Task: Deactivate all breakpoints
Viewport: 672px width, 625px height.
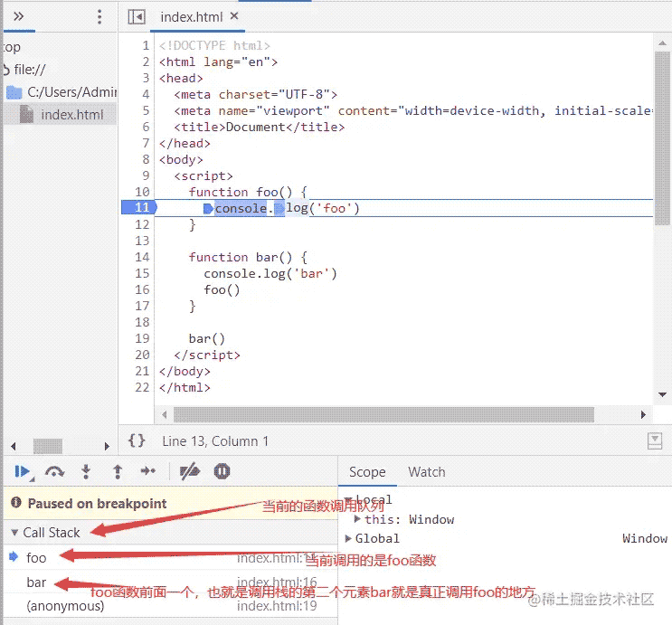Action: click(x=190, y=471)
